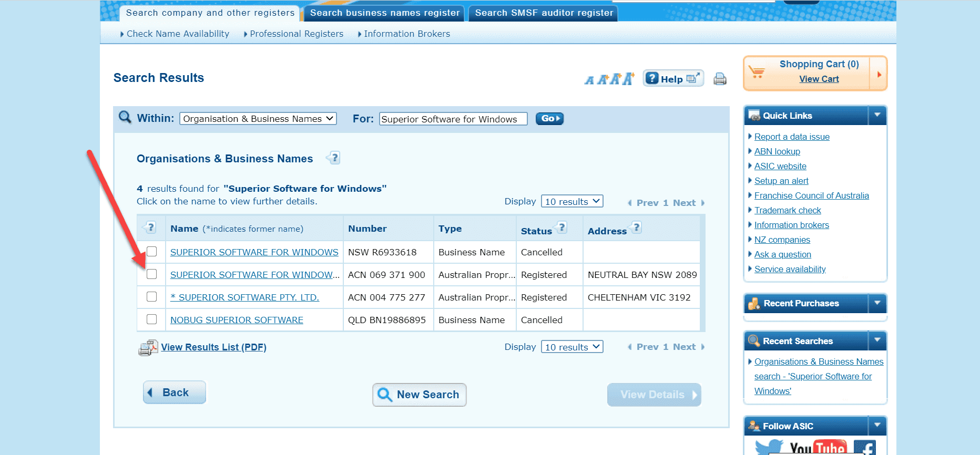This screenshot has height=455, width=980.
Task: Click the shopping cart icon
Action: (x=757, y=73)
